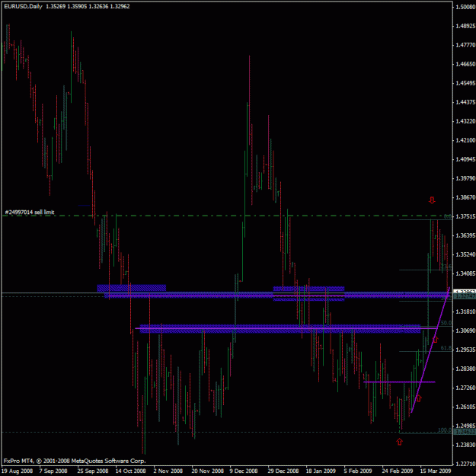
Task: Click the 24 Feb 2009 date label
Action: pos(397,471)
